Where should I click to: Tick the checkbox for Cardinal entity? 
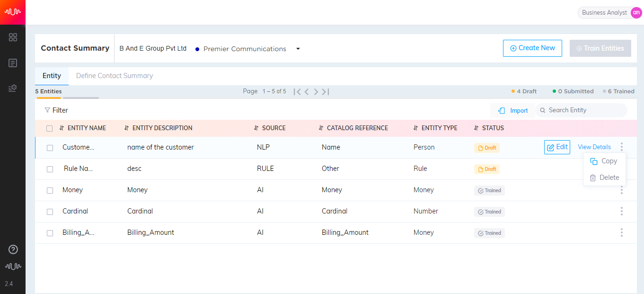pos(50,212)
